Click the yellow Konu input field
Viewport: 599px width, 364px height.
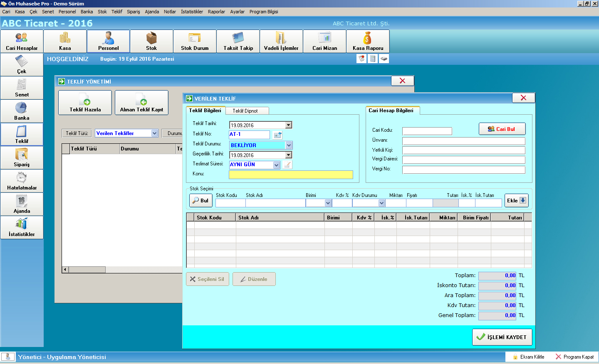(291, 175)
